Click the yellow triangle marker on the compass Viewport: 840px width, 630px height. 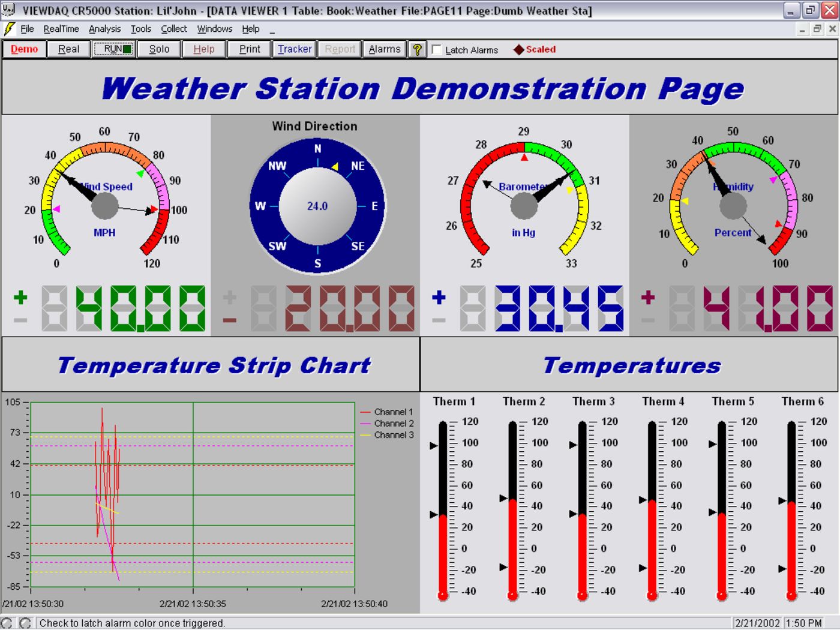coord(335,166)
